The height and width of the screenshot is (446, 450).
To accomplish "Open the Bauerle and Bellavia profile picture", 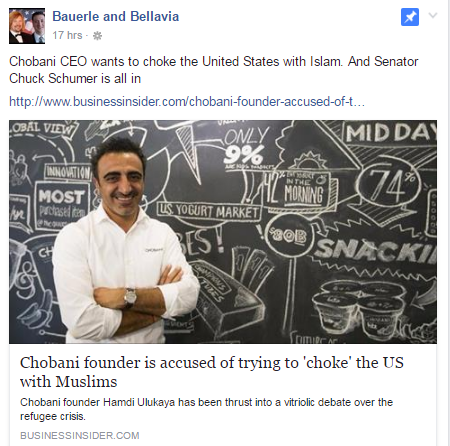I will tap(27, 26).
